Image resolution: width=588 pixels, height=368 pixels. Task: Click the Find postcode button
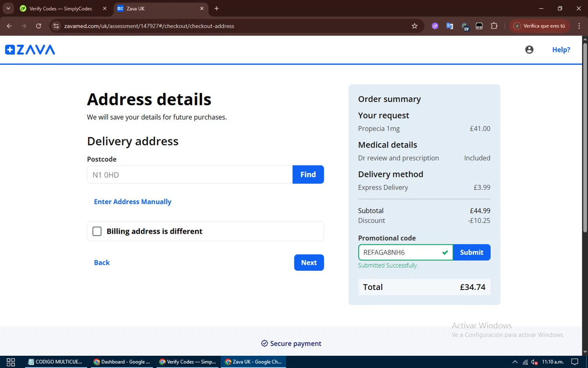(x=308, y=175)
